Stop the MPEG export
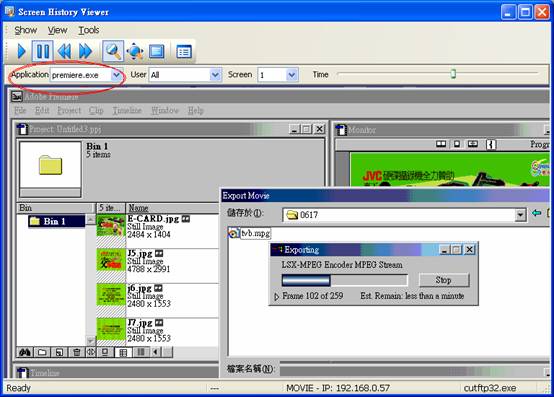The image size is (554, 397). [444, 280]
